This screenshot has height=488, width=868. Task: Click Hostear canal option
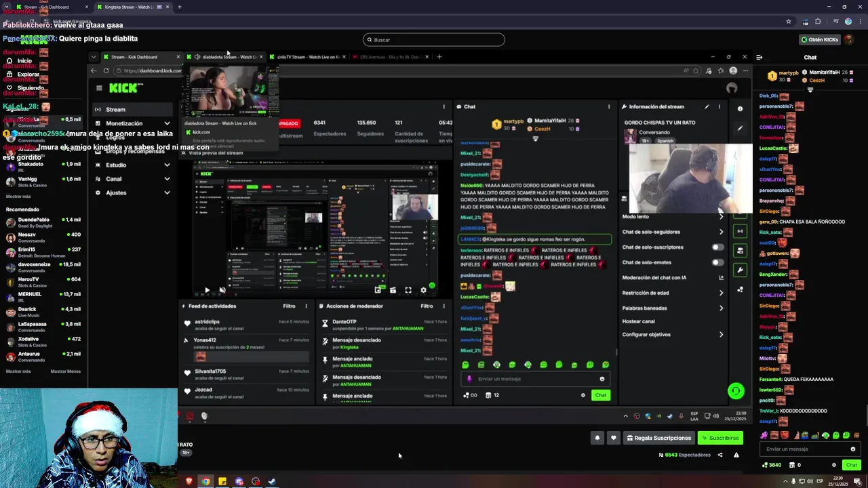639,321
